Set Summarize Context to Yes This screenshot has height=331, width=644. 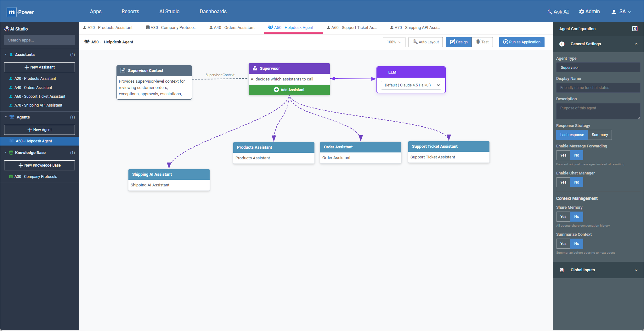point(563,244)
